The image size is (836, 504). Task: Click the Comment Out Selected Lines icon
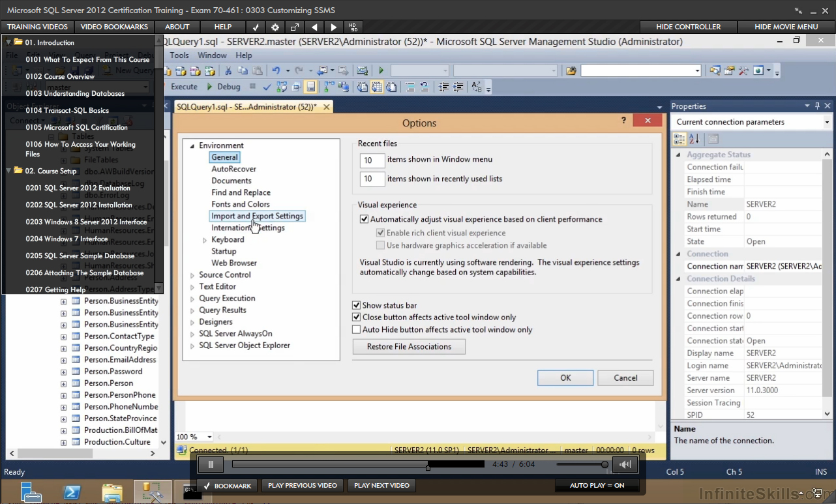[410, 87]
